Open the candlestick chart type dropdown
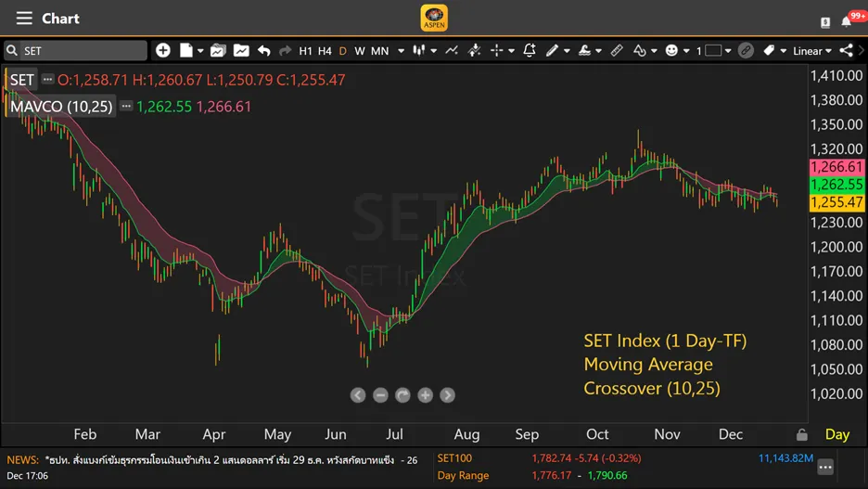This screenshot has height=489, width=868. [x=423, y=50]
